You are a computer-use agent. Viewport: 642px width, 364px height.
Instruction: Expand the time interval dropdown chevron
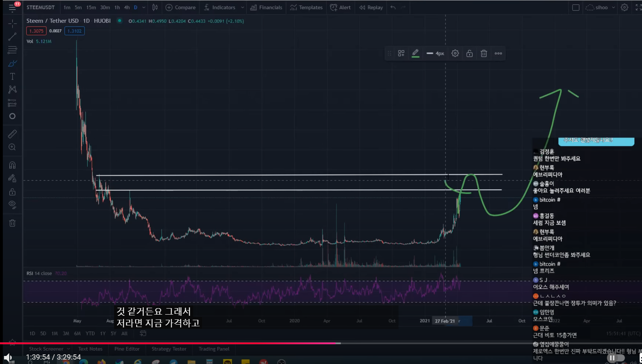(144, 7)
